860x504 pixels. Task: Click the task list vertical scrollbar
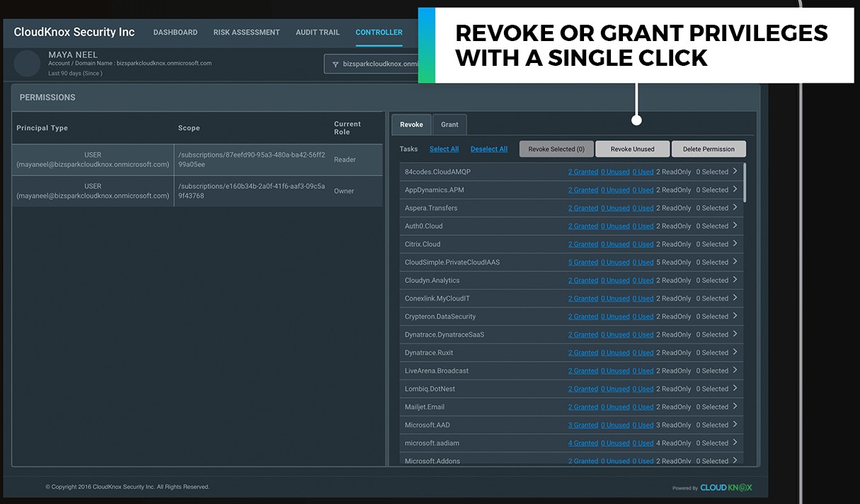(745, 183)
